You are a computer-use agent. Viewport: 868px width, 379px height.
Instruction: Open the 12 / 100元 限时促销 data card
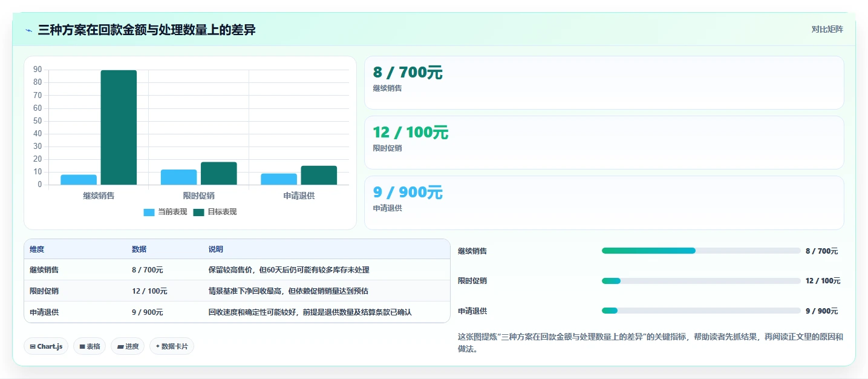click(x=604, y=142)
